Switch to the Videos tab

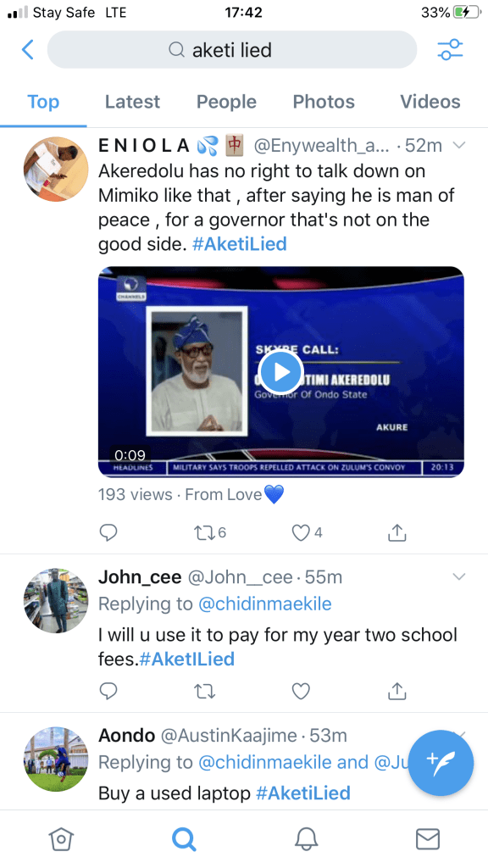click(x=430, y=102)
